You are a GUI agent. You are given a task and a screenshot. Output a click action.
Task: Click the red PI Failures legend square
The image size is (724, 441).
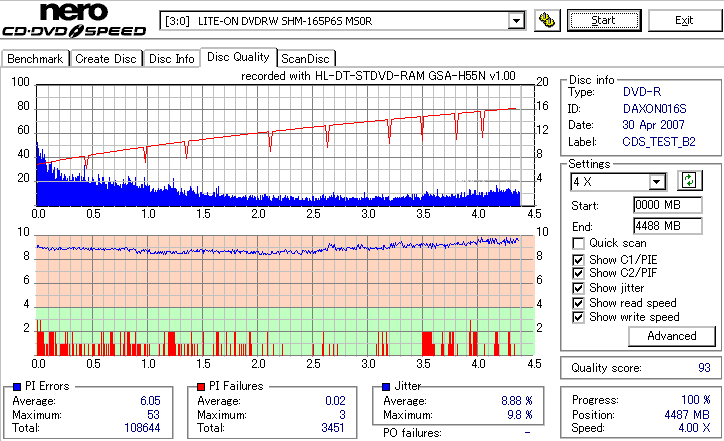[x=201, y=387]
